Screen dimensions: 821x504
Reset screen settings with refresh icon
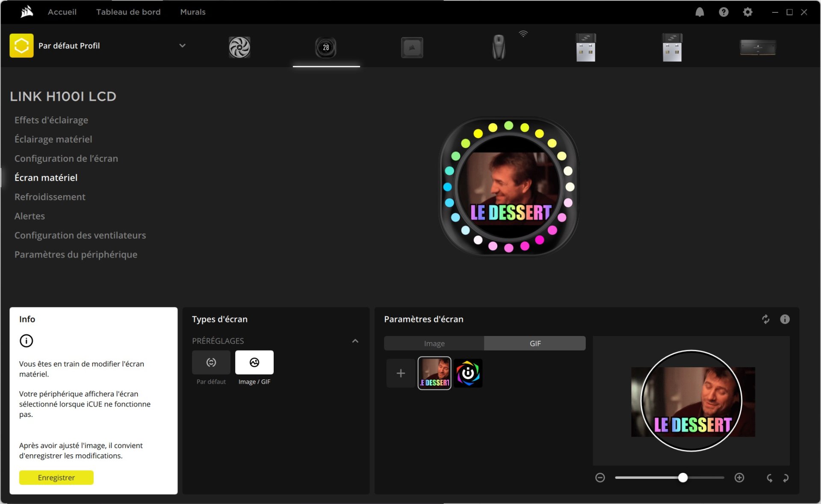(x=765, y=319)
